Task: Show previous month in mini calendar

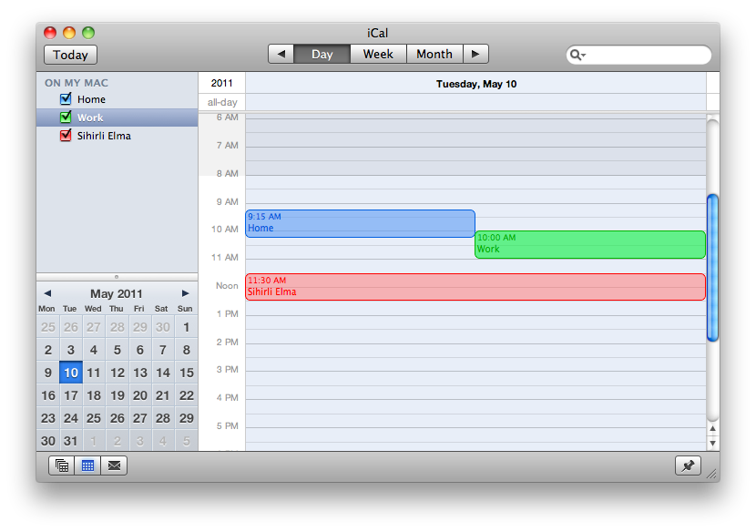Action: tap(47, 293)
